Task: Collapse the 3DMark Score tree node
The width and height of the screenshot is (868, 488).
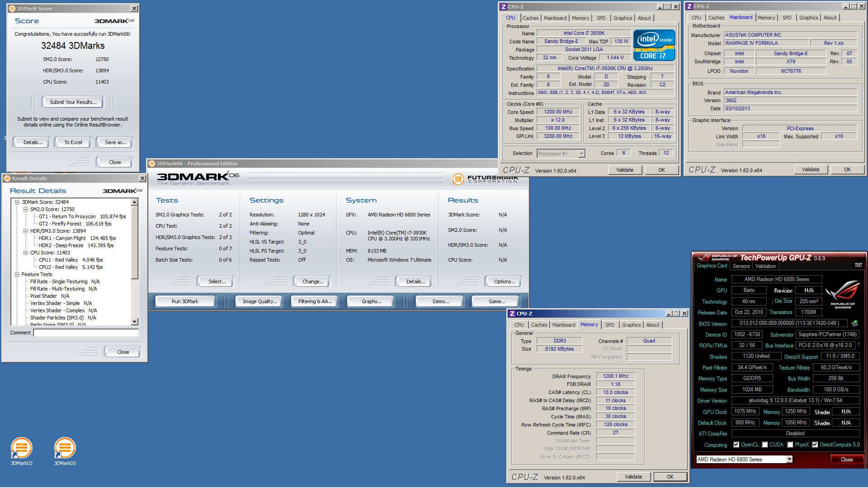Action: tap(17, 202)
